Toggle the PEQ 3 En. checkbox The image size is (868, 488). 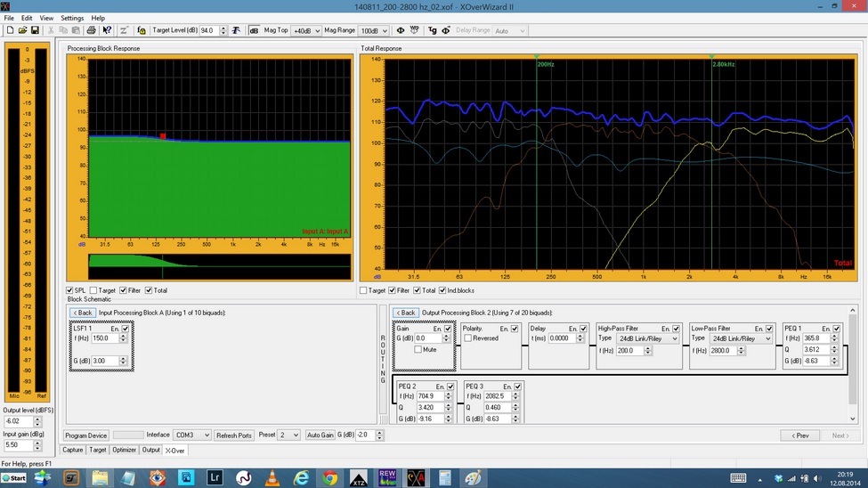coord(517,386)
